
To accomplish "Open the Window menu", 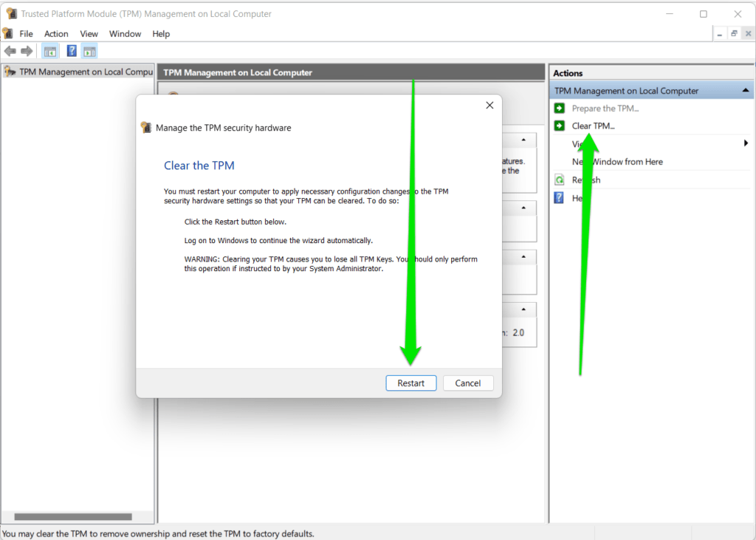I will coord(125,33).
